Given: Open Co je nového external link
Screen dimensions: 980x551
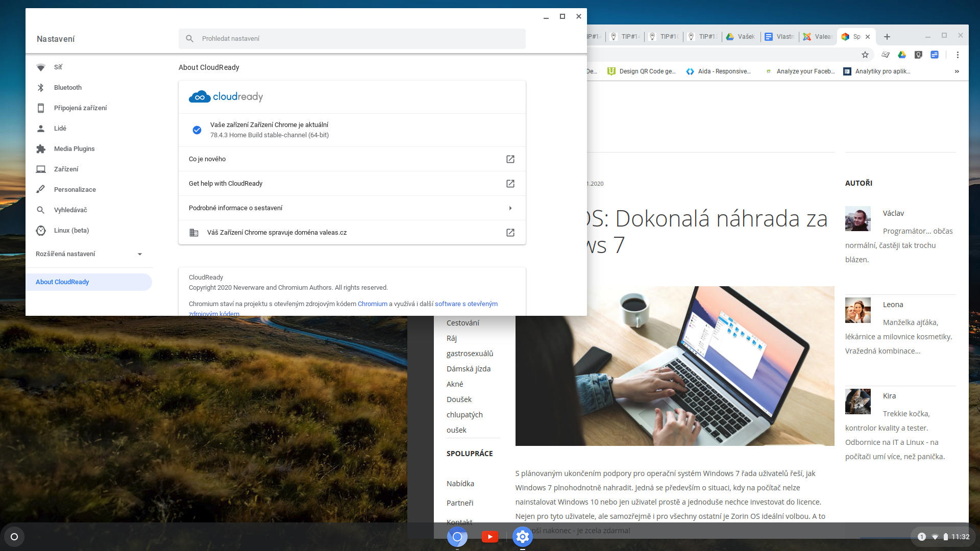Looking at the screenshot, I should click(510, 159).
